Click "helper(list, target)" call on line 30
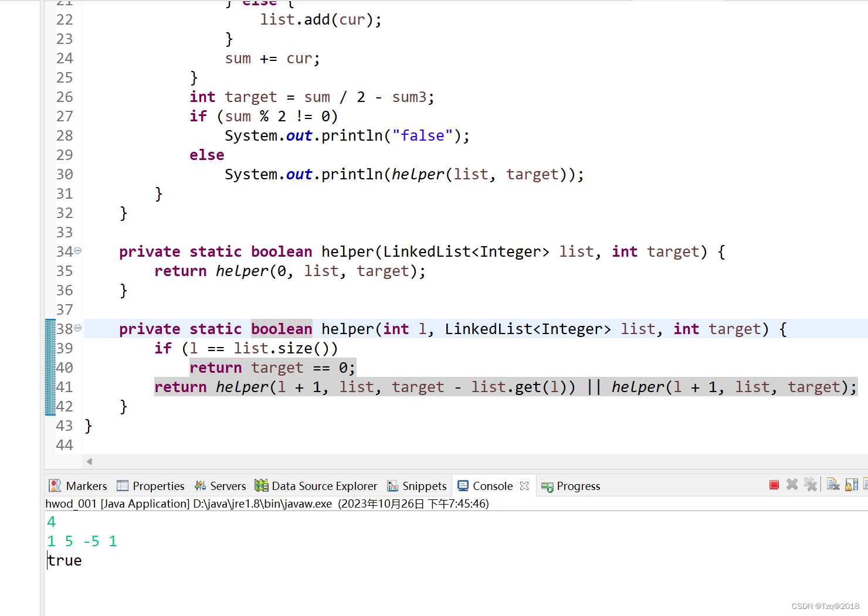Image resolution: width=868 pixels, height=616 pixels. [483, 174]
